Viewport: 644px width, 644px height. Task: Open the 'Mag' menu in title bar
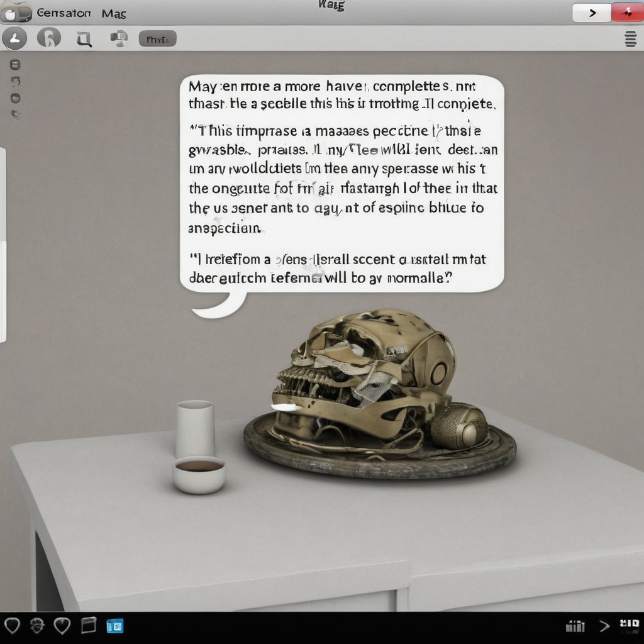[114, 13]
